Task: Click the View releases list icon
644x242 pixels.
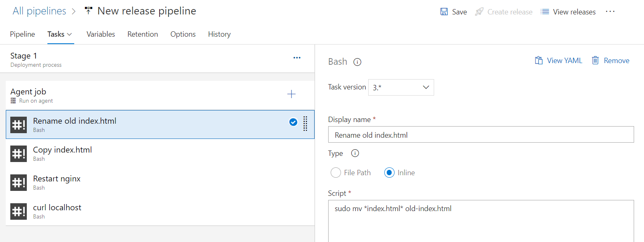Action: 545,12
